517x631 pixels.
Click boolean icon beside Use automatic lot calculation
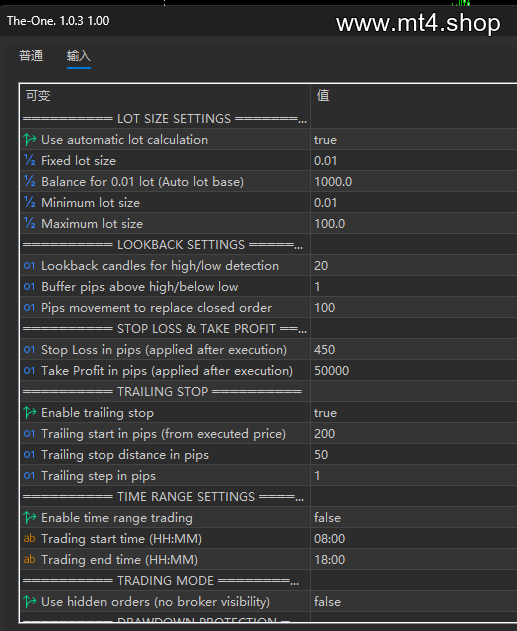point(30,140)
